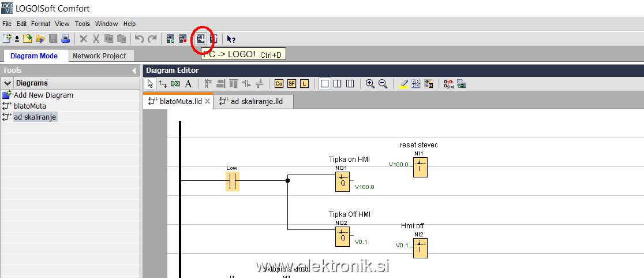Click the PC -> LOGO! download icon
Screen dimensions: 644x278
click(x=200, y=39)
